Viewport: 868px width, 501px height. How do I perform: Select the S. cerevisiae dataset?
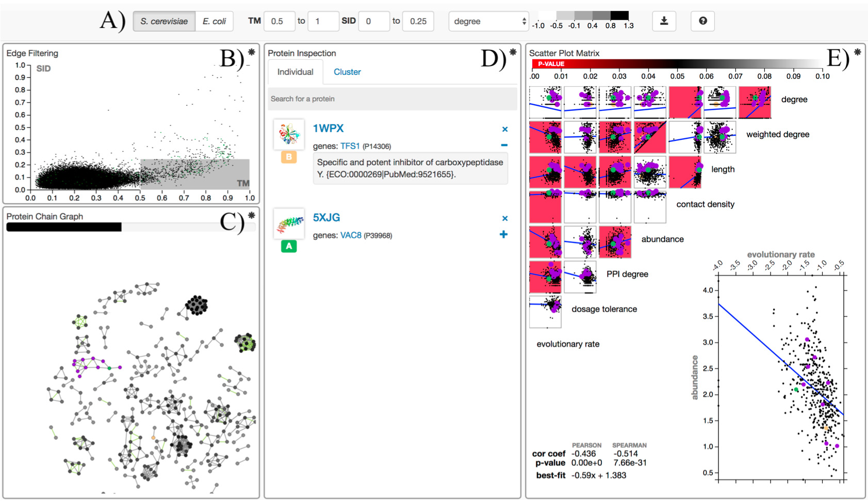[x=163, y=21]
